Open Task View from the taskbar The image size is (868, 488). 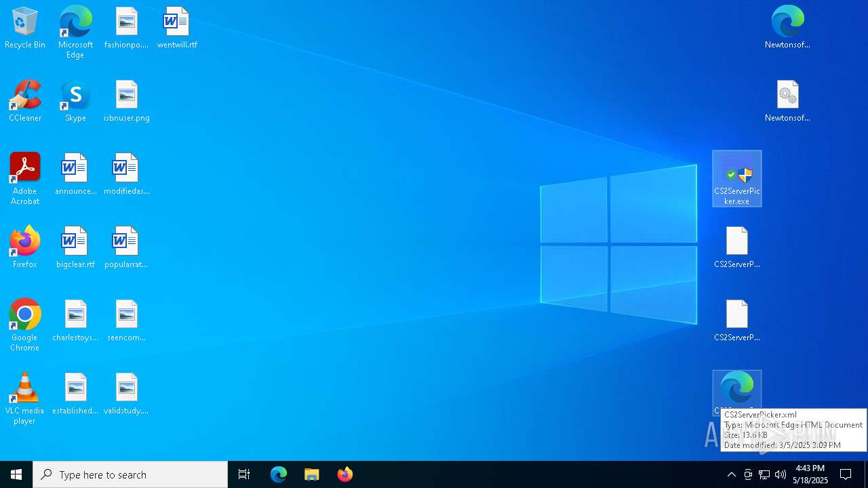pyautogui.click(x=244, y=474)
